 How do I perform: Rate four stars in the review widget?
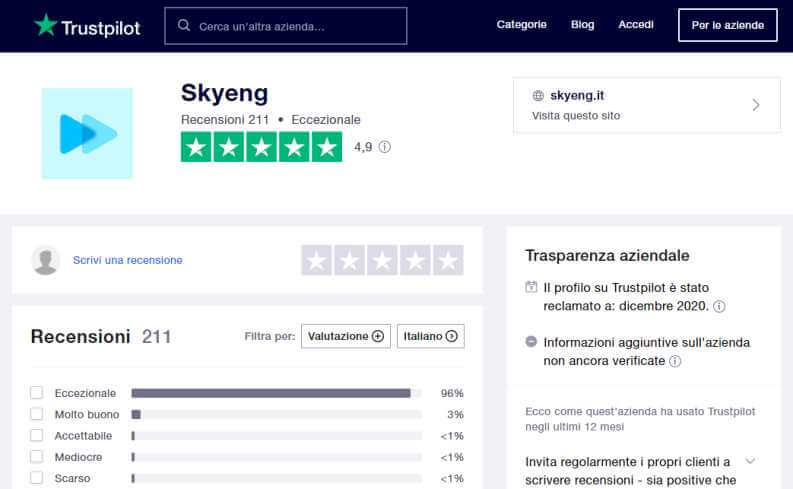click(x=415, y=260)
